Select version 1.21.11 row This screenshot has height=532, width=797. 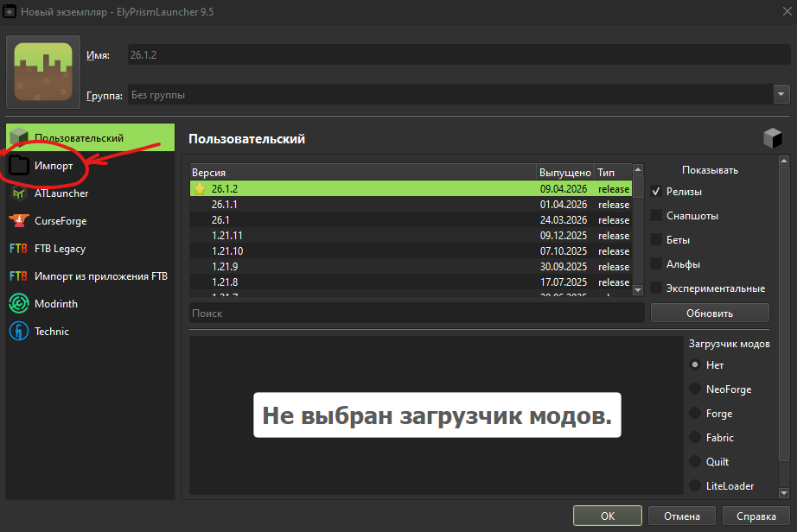[411, 236]
